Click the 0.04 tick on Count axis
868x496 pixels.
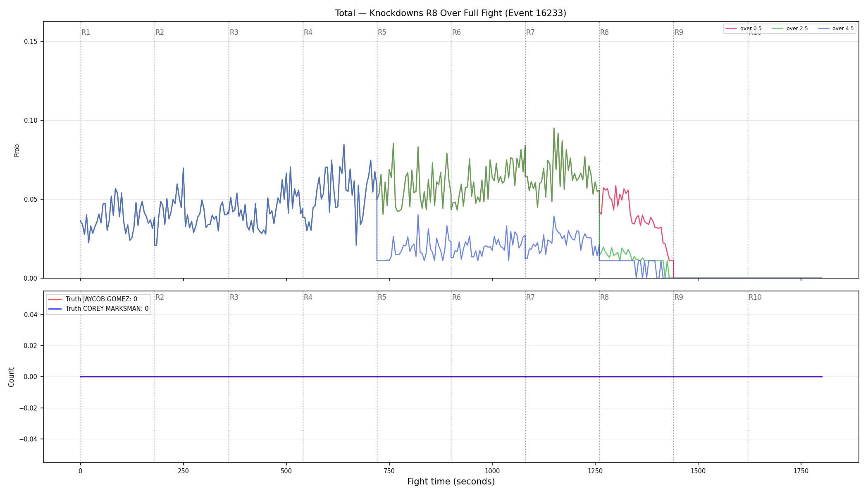[x=31, y=315]
